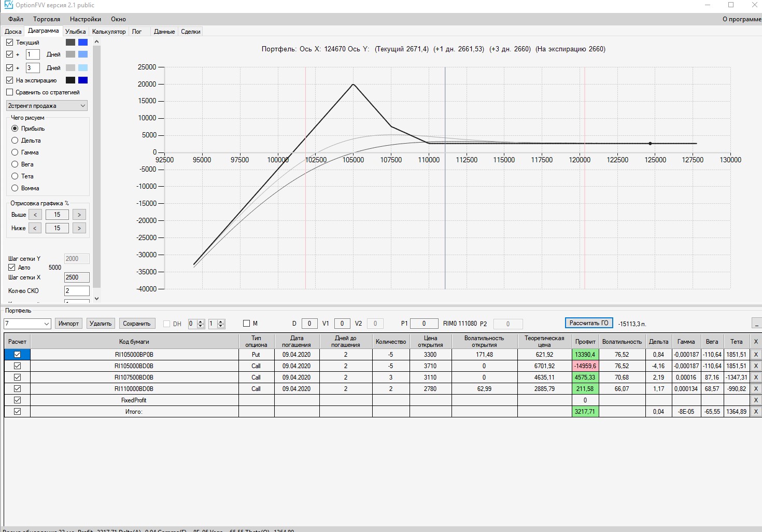Click the Код бумаги column header

pyautogui.click(x=134, y=342)
